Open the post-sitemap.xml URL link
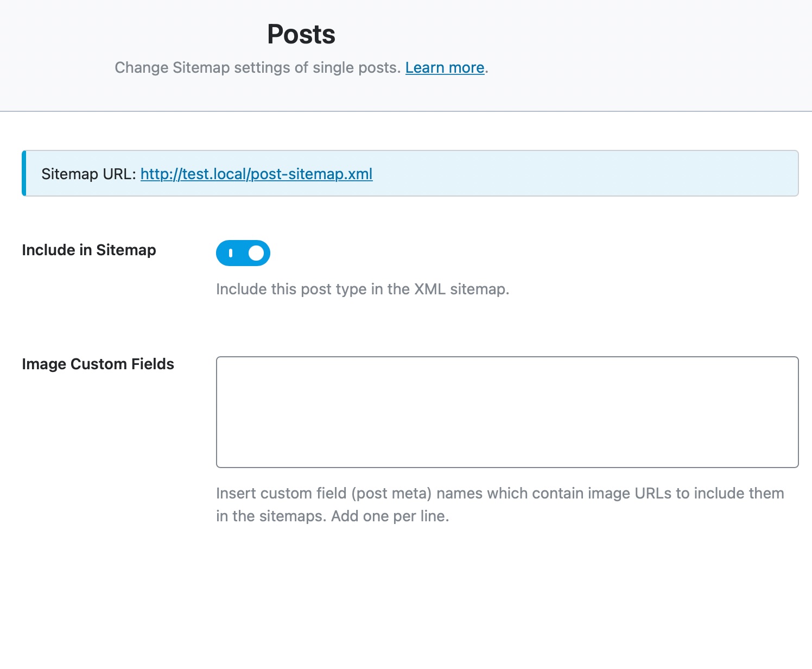This screenshot has width=812, height=669. (x=256, y=174)
